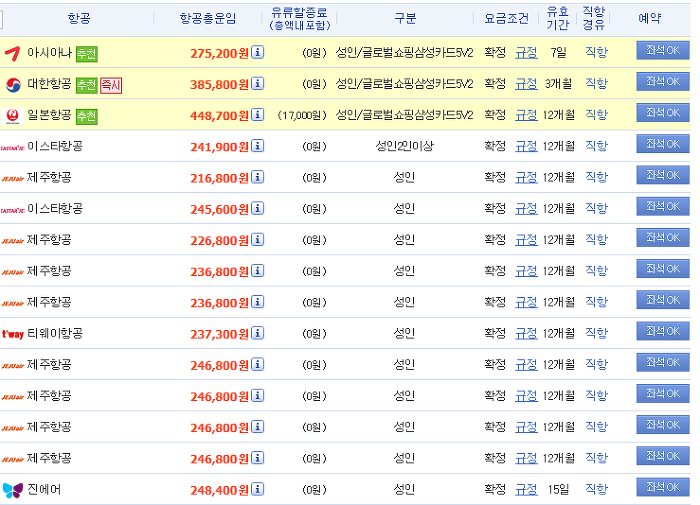700x505 pixels.
Task: Click the Japan Airlines (일본항공) crane logo
Action: coord(12,116)
